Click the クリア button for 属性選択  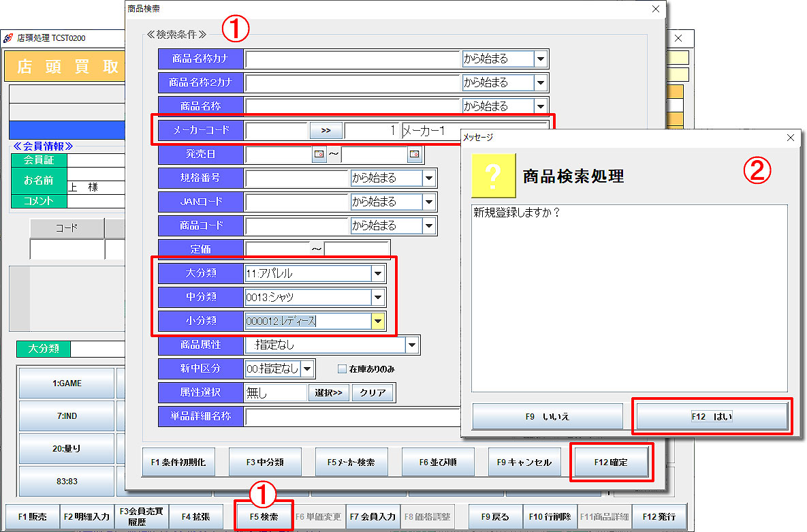pyautogui.click(x=373, y=392)
